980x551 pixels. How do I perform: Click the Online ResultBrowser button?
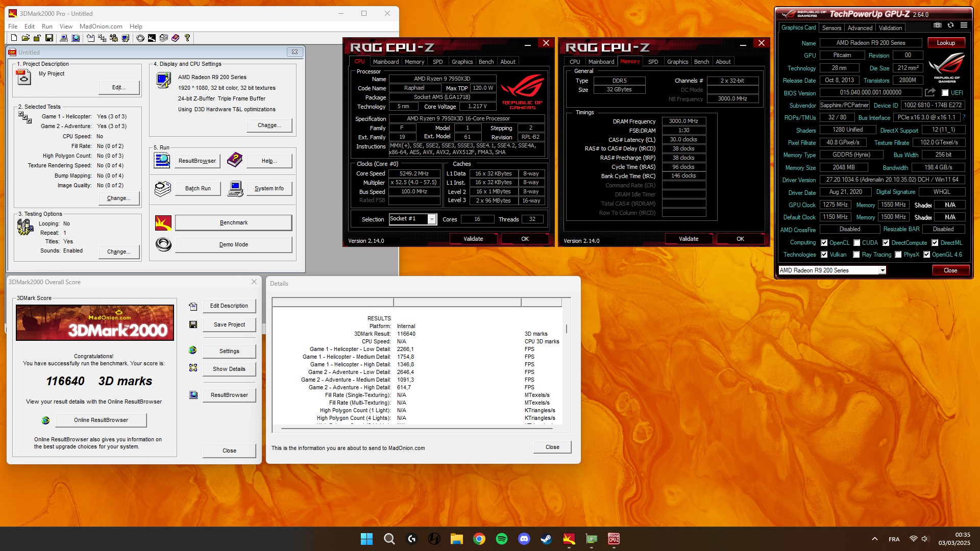pos(101,420)
